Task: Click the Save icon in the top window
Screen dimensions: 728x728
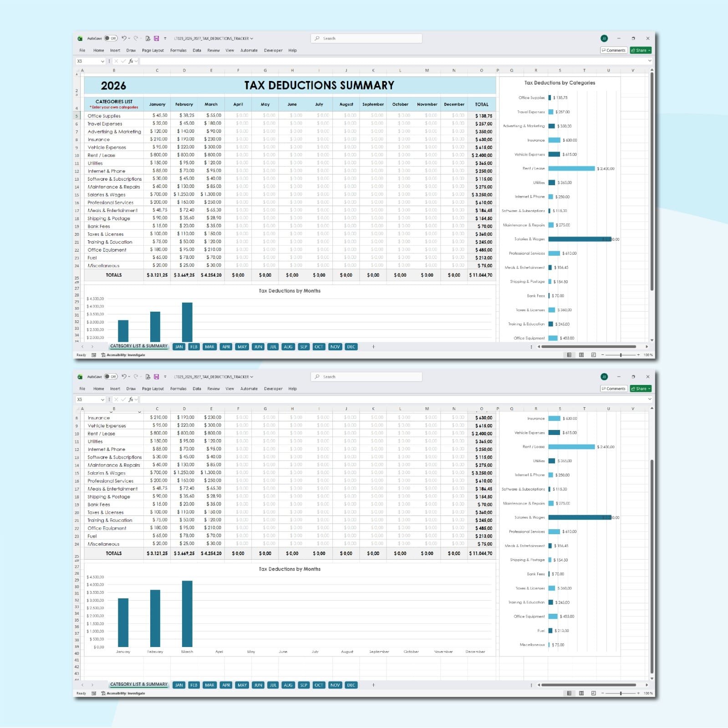Action: click(156, 39)
